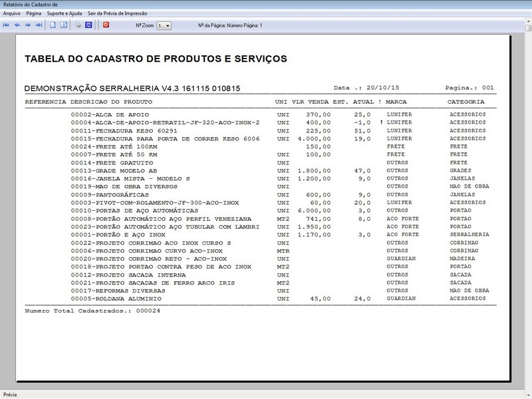Screen dimensions: 532x399
Task: Select the zoom level value box showing 1
Action: (160, 25)
